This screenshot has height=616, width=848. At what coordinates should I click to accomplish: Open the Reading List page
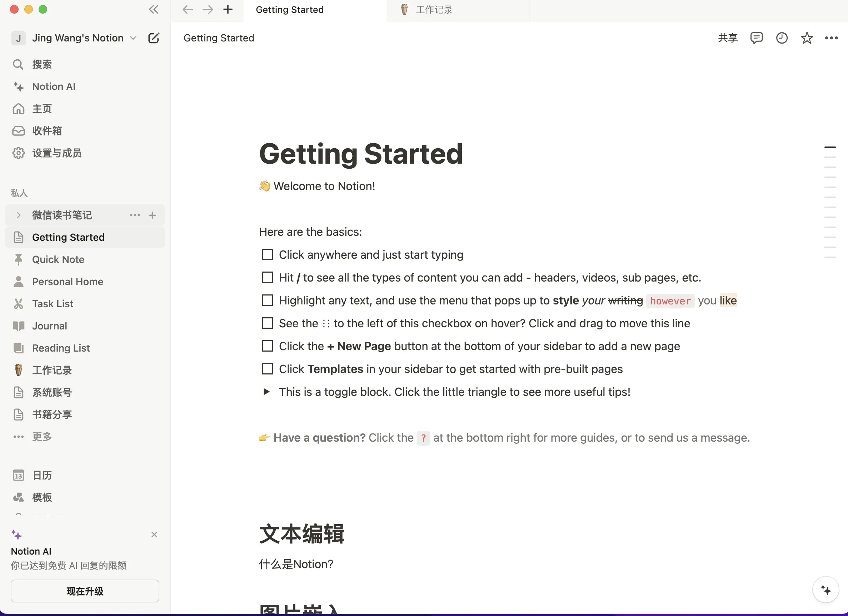click(x=85, y=348)
